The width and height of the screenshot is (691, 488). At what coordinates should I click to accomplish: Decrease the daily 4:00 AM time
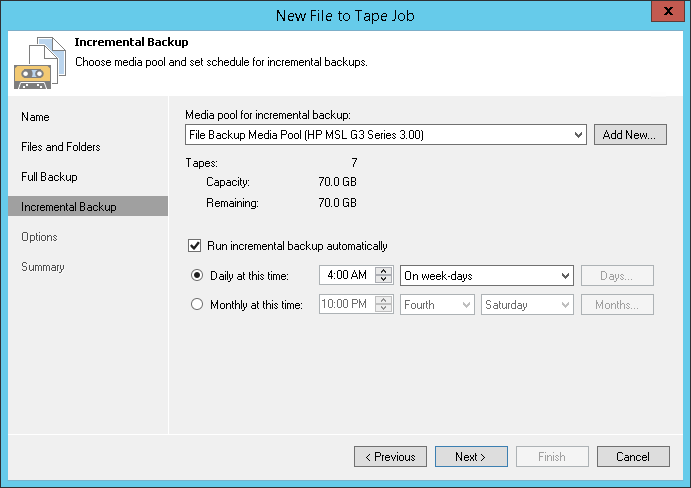coord(384,279)
